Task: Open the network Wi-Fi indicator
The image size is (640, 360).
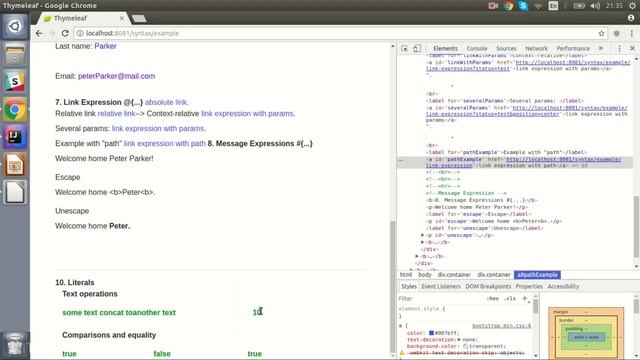Action: tap(538, 6)
